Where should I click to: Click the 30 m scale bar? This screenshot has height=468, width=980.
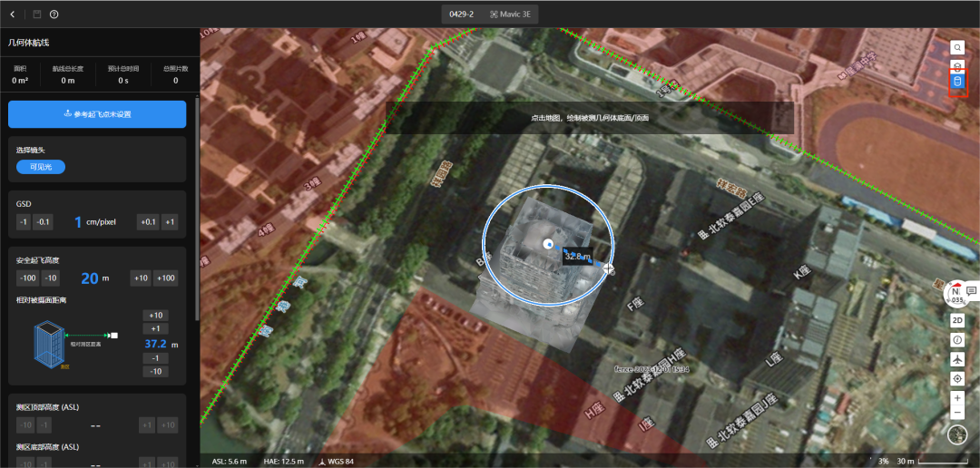(x=935, y=461)
